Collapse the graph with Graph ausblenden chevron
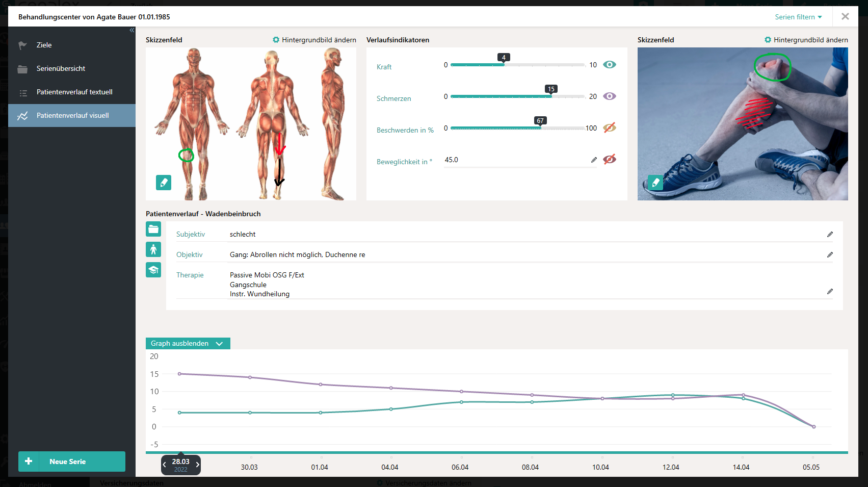This screenshot has width=868, height=487. pos(220,343)
